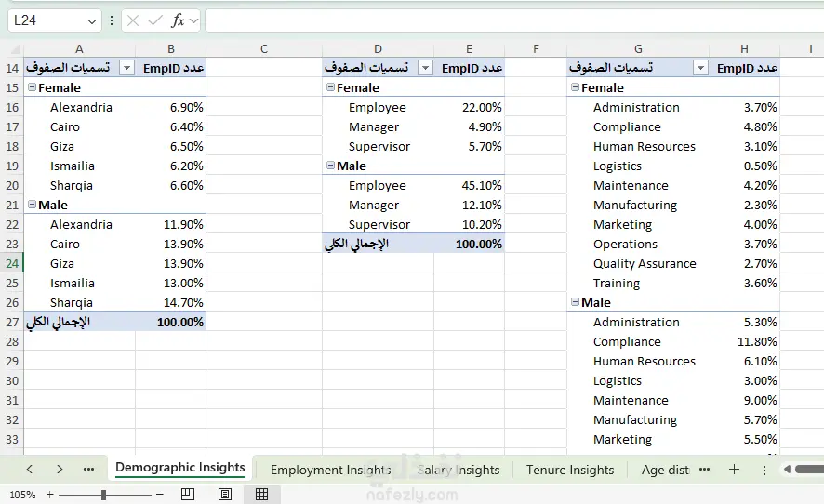Image resolution: width=824 pixels, height=504 pixels.
Task: Open the Name Box dropdown arrow
Action: click(x=91, y=20)
